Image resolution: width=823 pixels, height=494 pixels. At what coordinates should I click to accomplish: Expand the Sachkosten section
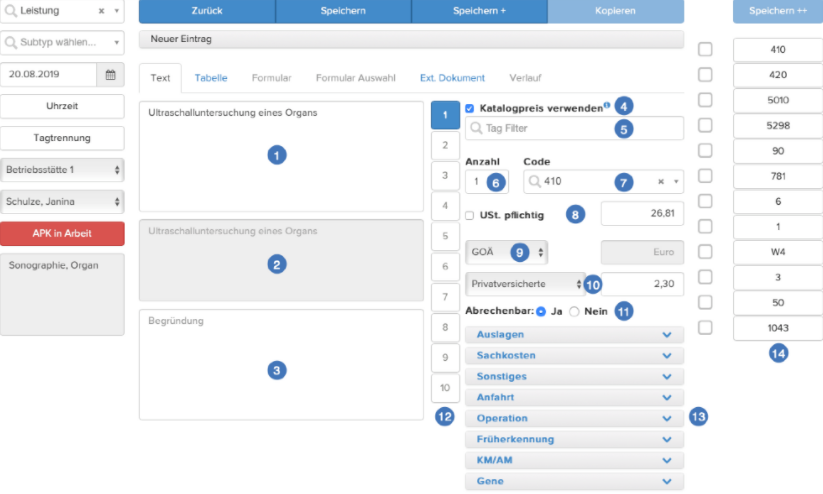coord(574,355)
